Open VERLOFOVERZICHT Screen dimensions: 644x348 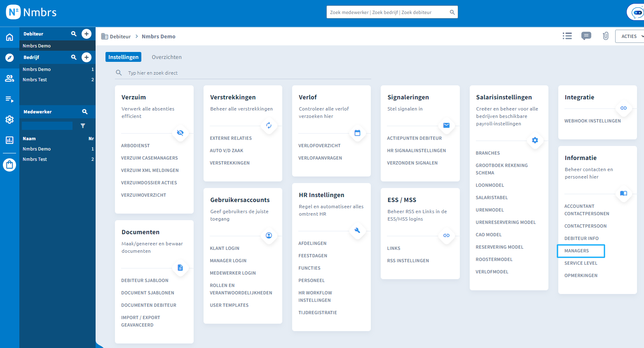(x=319, y=146)
